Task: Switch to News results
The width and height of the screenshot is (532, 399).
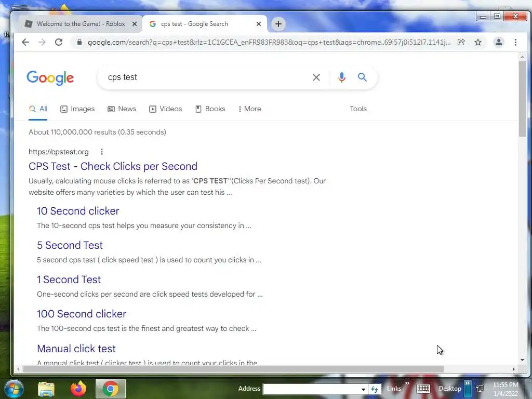Action: click(x=122, y=109)
